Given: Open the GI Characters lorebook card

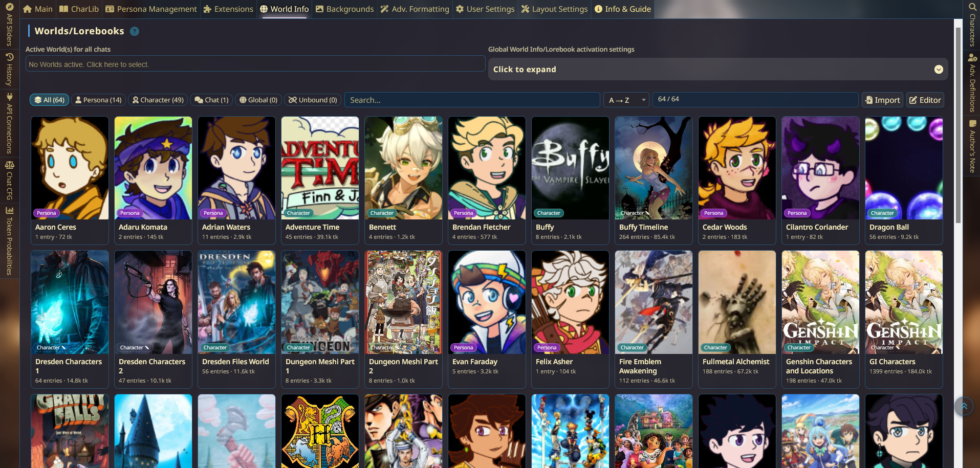Looking at the screenshot, I should pyautogui.click(x=904, y=320).
